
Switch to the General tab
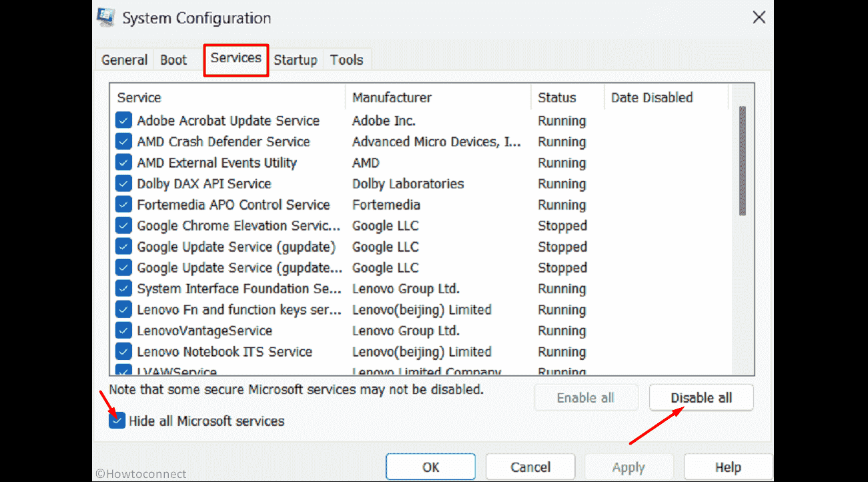tap(124, 60)
